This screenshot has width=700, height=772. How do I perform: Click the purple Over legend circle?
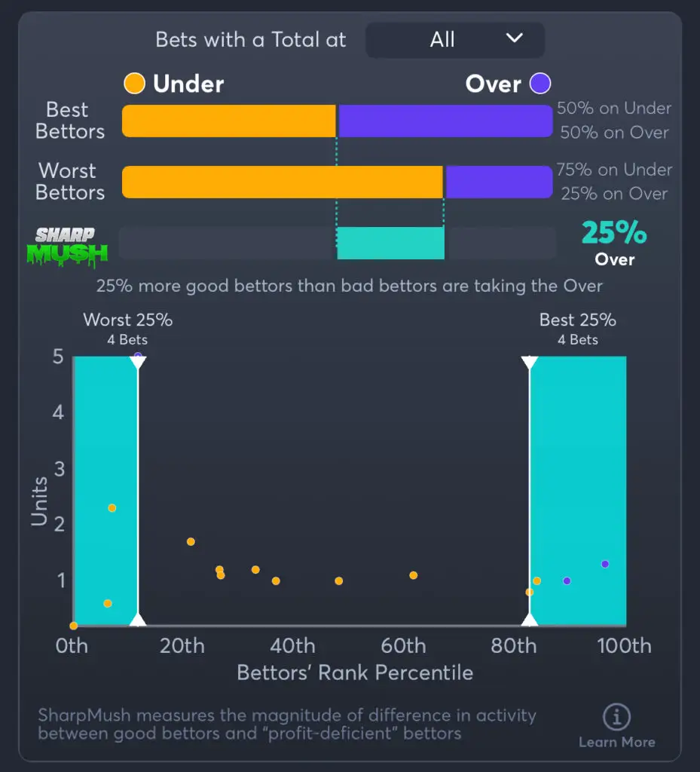(x=540, y=84)
